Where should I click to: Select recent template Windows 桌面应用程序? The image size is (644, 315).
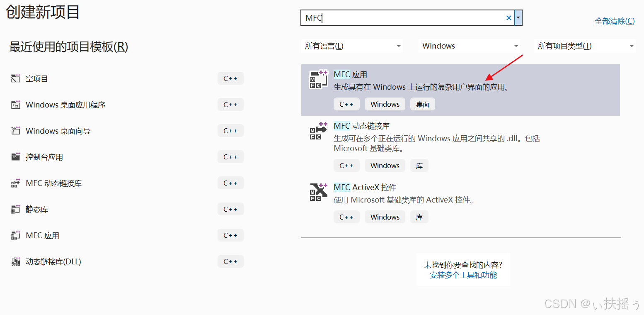(x=126, y=105)
